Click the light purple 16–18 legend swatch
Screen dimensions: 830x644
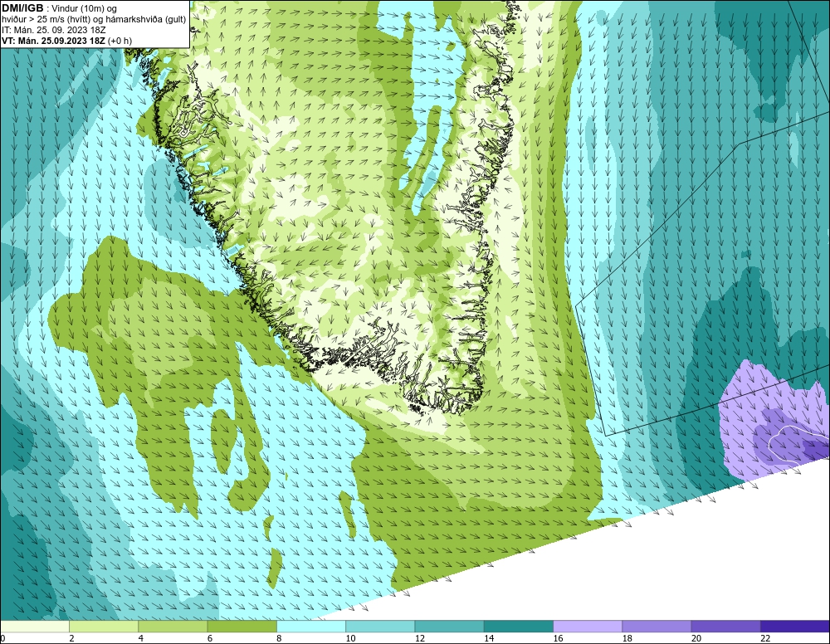(x=588, y=627)
